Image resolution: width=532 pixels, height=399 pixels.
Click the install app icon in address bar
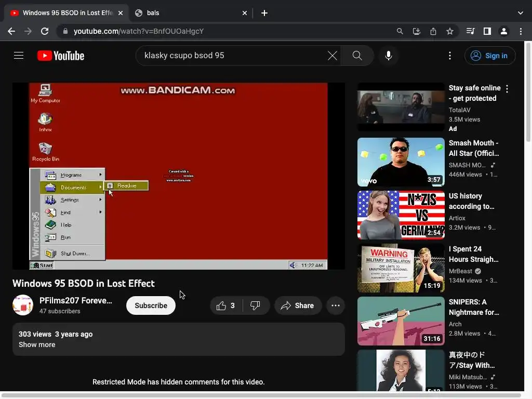coord(417,31)
